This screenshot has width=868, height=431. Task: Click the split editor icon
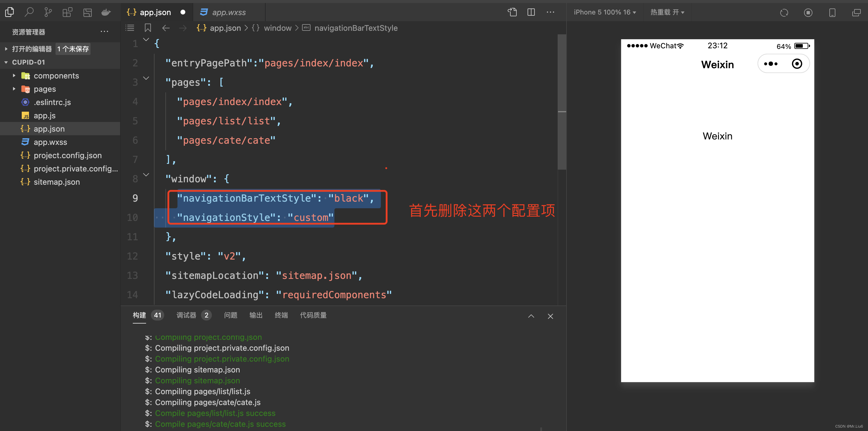(x=531, y=12)
